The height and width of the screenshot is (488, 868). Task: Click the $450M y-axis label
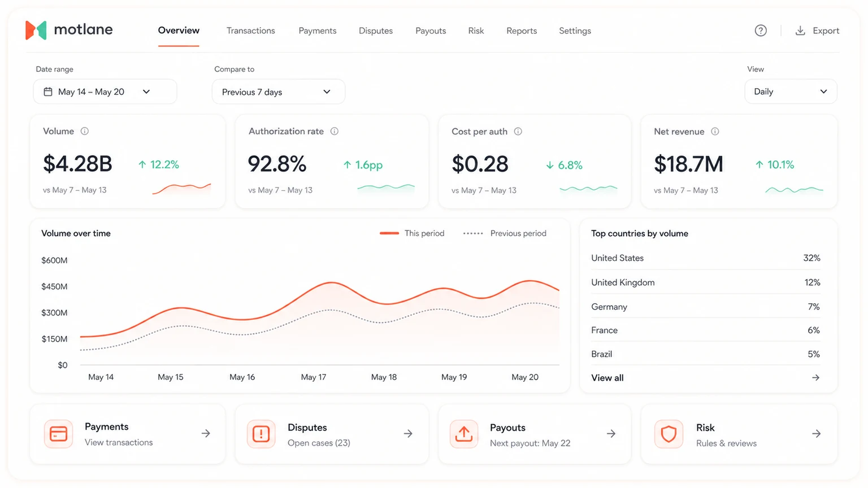(x=54, y=286)
